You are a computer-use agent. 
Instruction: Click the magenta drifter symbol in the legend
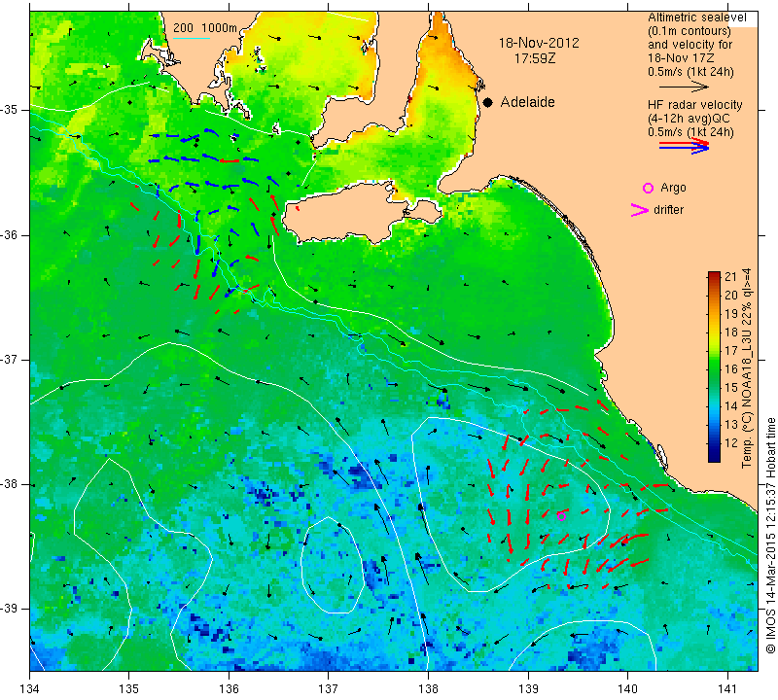click(639, 210)
